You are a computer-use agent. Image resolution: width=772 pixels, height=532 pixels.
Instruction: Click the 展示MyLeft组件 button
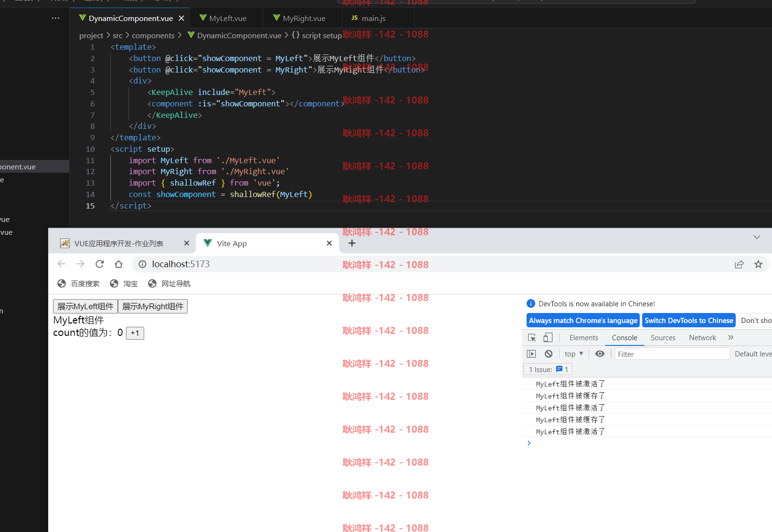click(x=85, y=306)
